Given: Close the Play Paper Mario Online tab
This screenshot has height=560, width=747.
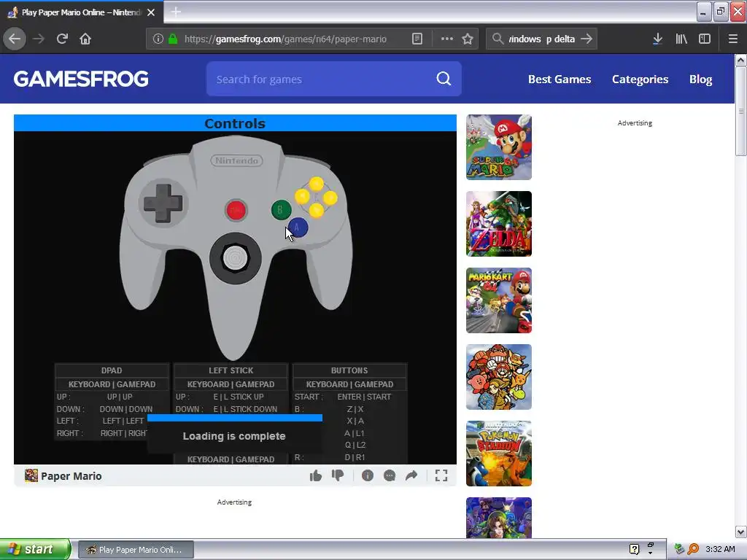Looking at the screenshot, I should 151,12.
